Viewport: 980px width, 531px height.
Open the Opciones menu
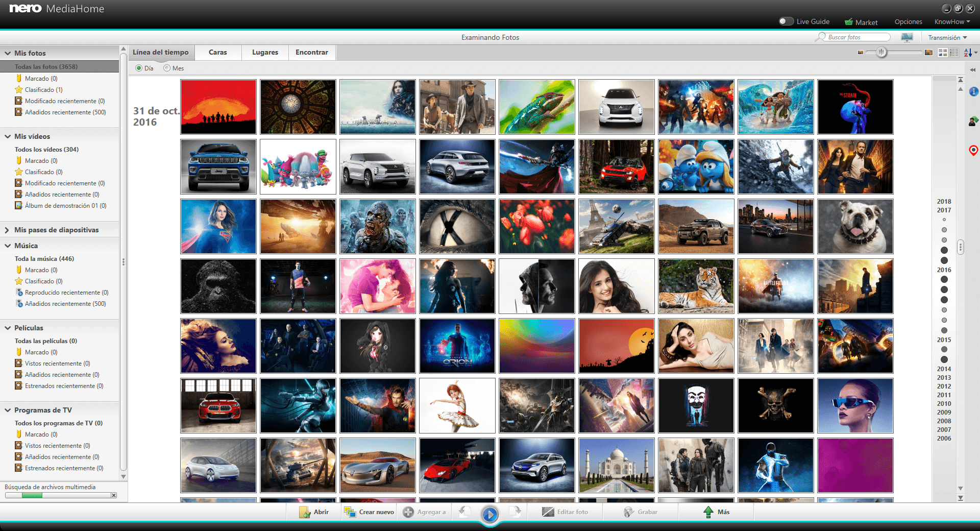click(908, 21)
